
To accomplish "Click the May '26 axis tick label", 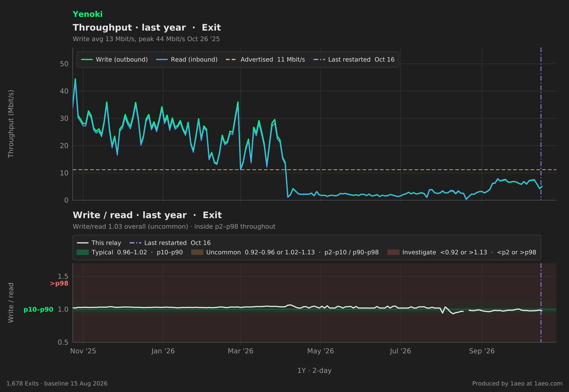I will click(321, 351).
